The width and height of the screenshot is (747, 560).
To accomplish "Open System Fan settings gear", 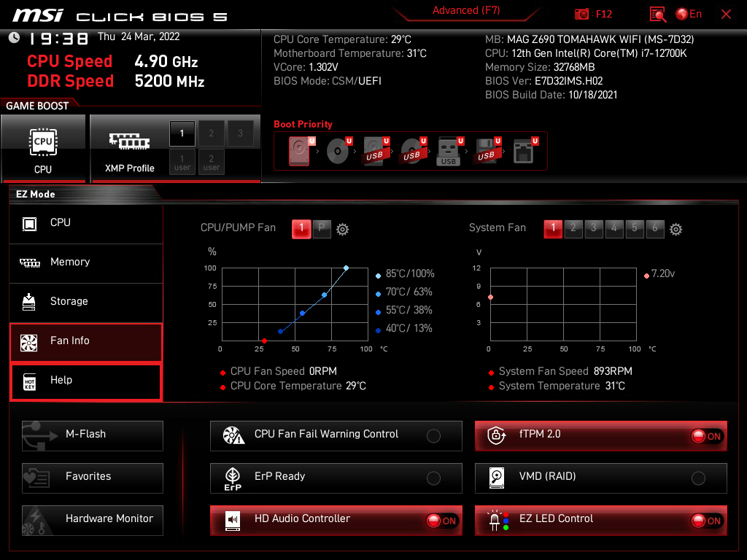I will [676, 229].
